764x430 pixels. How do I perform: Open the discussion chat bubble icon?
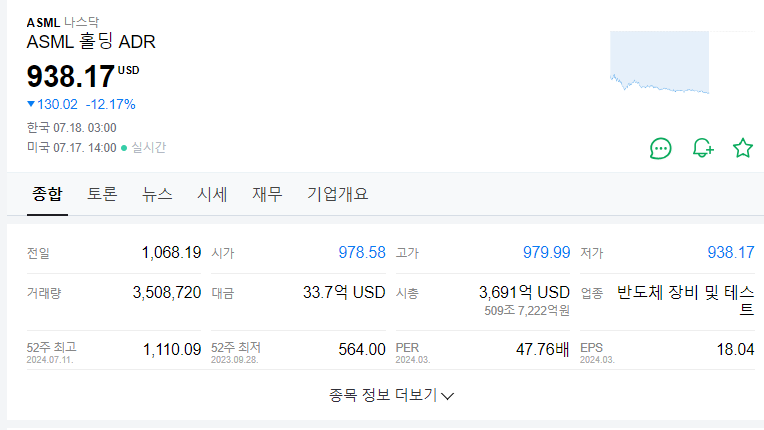pyautogui.click(x=660, y=148)
